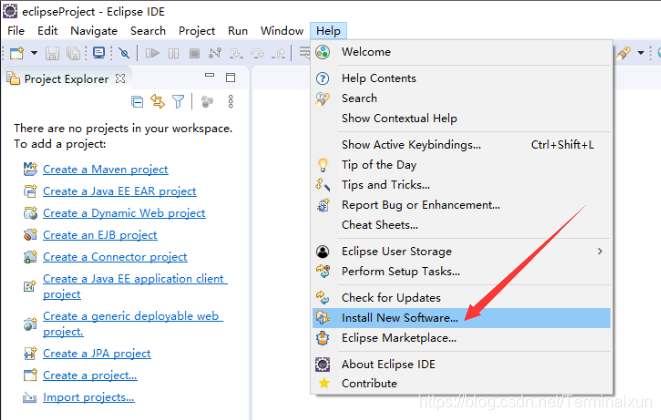Click the Suspend debug icon
Image resolution: width=661 pixels, height=420 pixels.
point(174,53)
